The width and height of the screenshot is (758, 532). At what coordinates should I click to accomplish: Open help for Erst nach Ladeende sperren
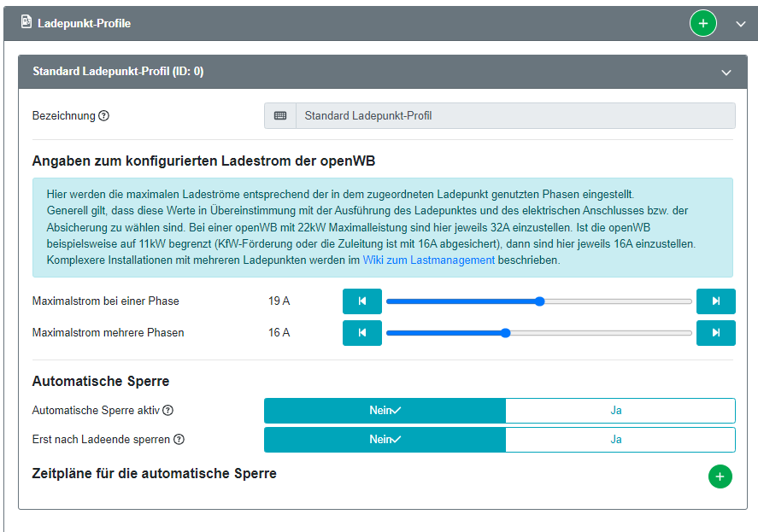(179, 439)
